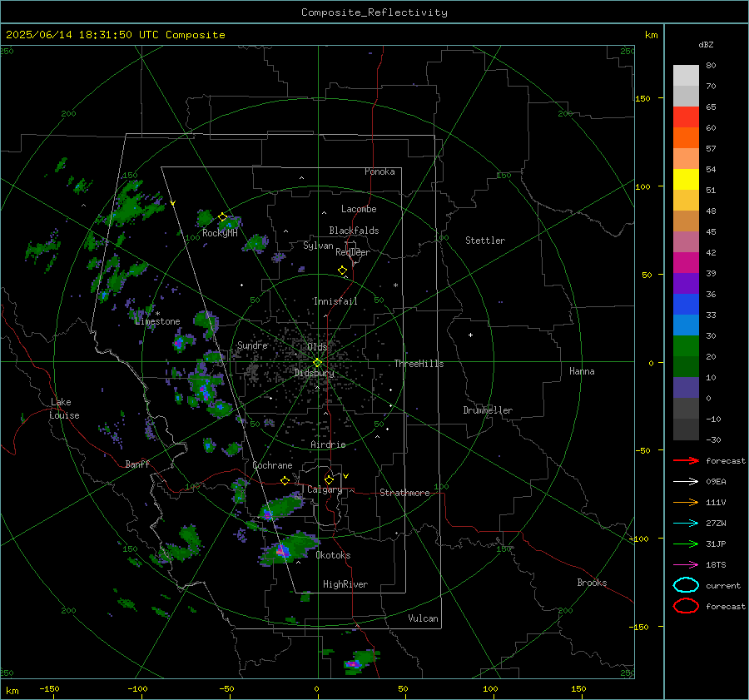Image resolution: width=749 pixels, height=700 pixels.
Task: Select the magenta 18TS arrow icon
Action: point(686,565)
